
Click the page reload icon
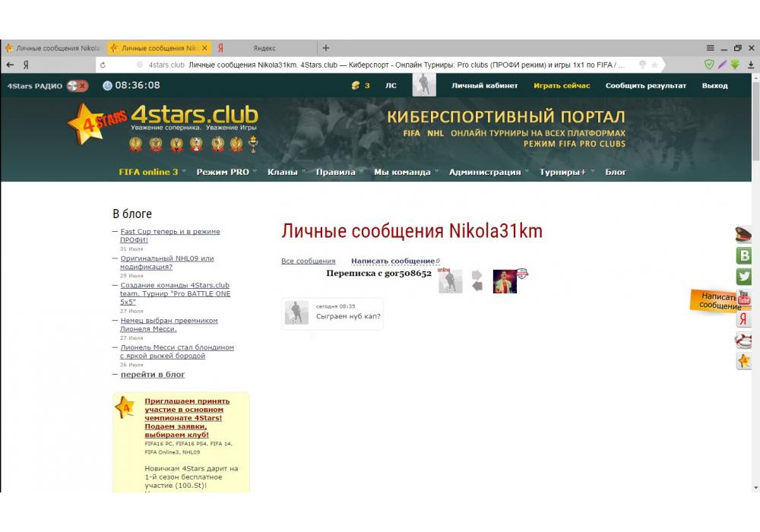(x=103, y=65)
